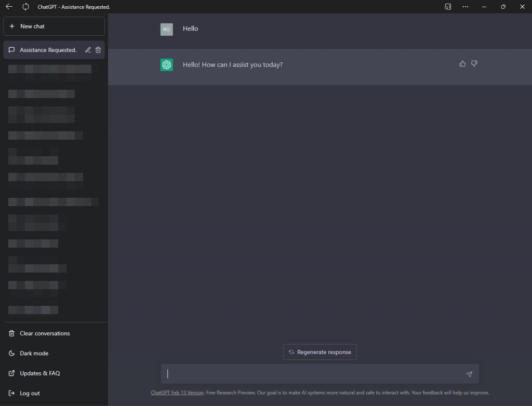The width and height of the screenshot is (532, 406).
Task: Give the response a thumbs up
Action: pos(462,64)
